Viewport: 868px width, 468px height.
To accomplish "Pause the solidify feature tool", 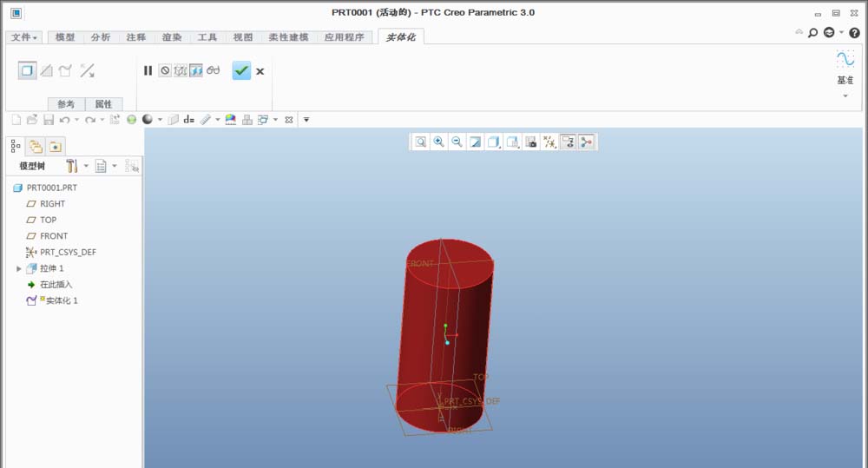I will tap(148, 70).
